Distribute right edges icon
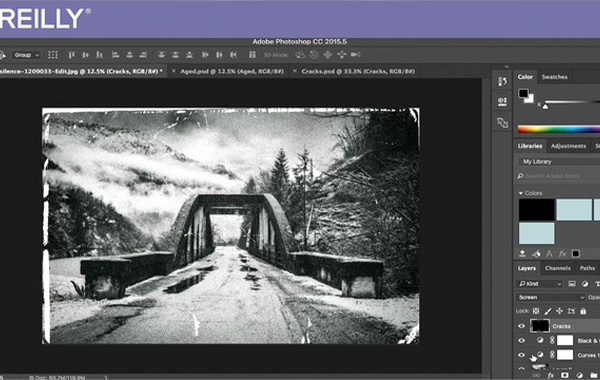This screenshot has height=380, width=600. click(x=233, y=55)
